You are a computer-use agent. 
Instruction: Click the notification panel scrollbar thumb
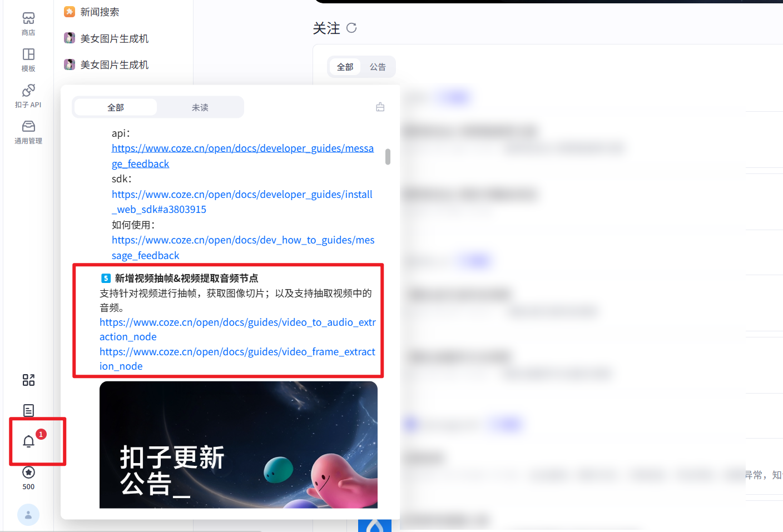coord(388,157)
